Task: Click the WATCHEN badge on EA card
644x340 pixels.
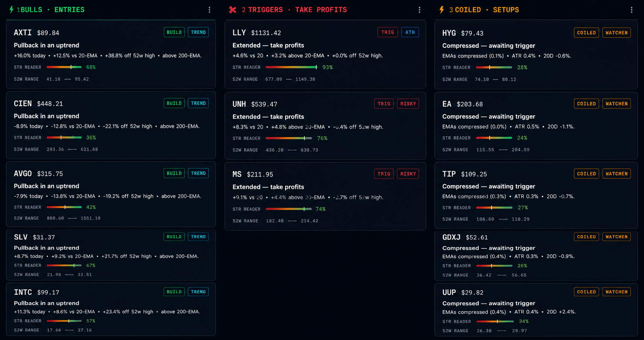Action: (616, 104)
